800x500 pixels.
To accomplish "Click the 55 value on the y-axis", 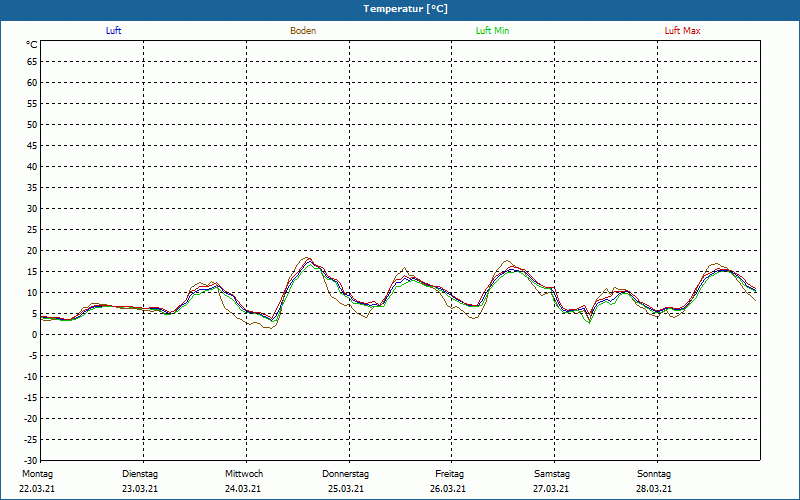I will [32, 104].
